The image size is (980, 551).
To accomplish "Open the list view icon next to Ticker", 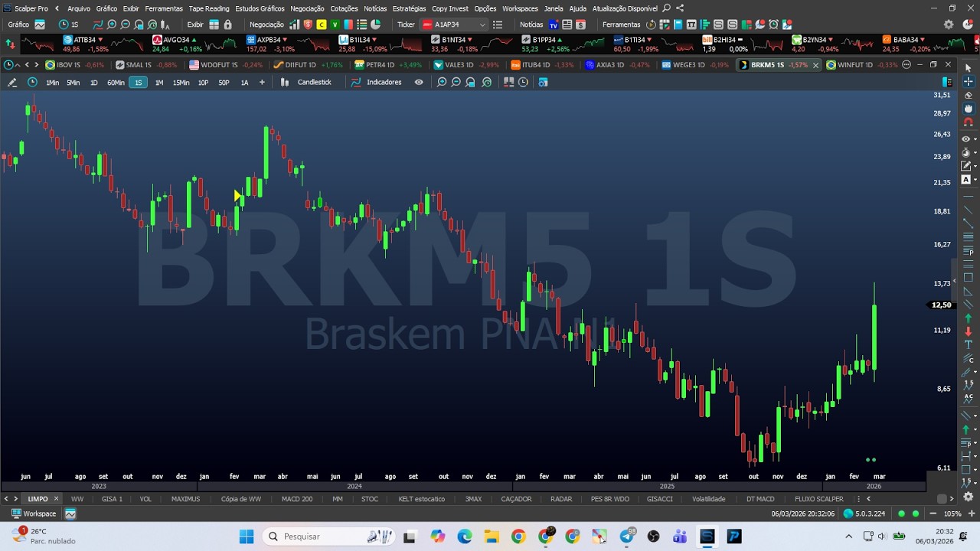I will pyautogui.click(x=498, y=24).
